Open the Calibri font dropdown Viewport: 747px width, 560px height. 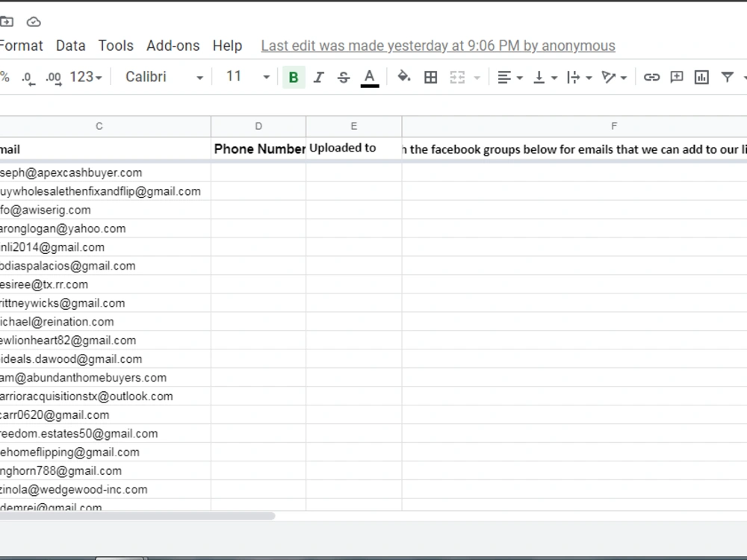point(164,77)
